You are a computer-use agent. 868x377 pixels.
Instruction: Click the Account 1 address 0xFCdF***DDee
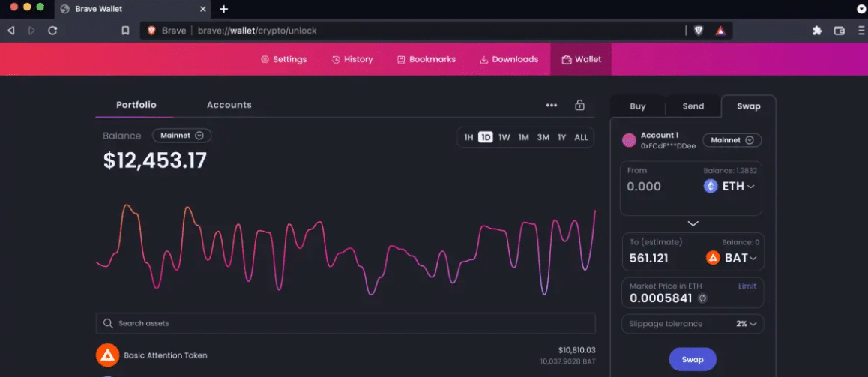point(668,146)
